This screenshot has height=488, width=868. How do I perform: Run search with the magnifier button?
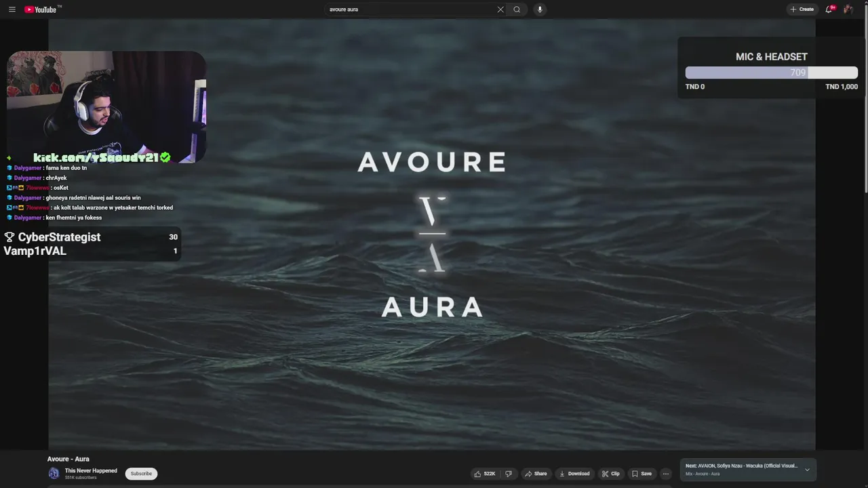(x=517, y=9)
